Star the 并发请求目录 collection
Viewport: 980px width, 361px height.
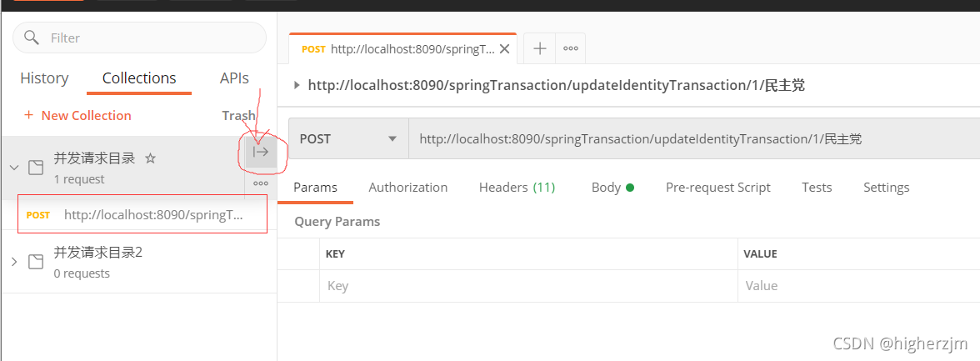click(150, 159)
